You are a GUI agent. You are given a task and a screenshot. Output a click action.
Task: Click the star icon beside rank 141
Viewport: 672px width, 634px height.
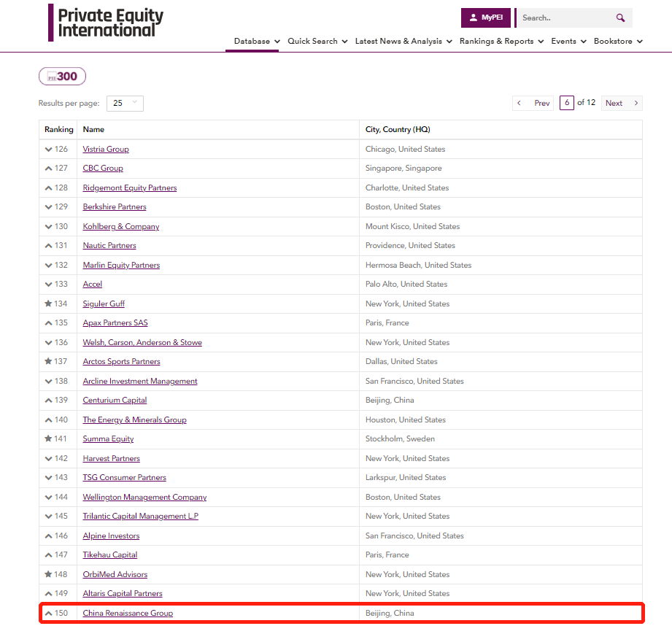coord(48,439)
